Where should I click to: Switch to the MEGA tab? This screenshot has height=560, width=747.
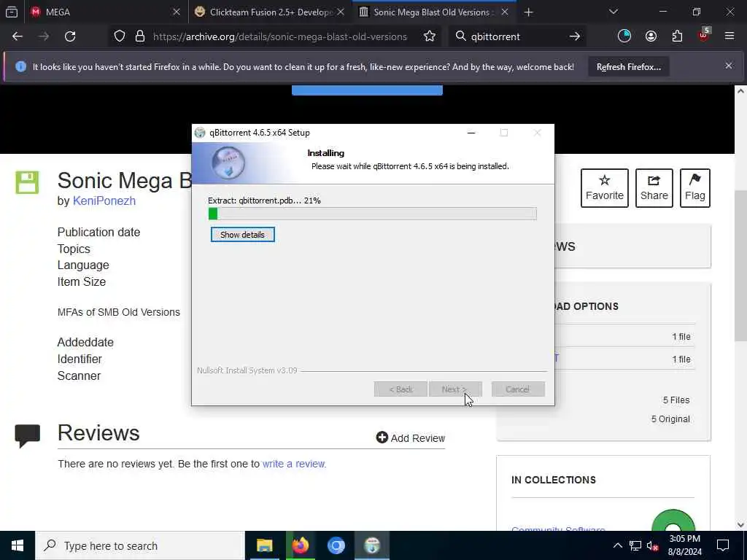104,12
